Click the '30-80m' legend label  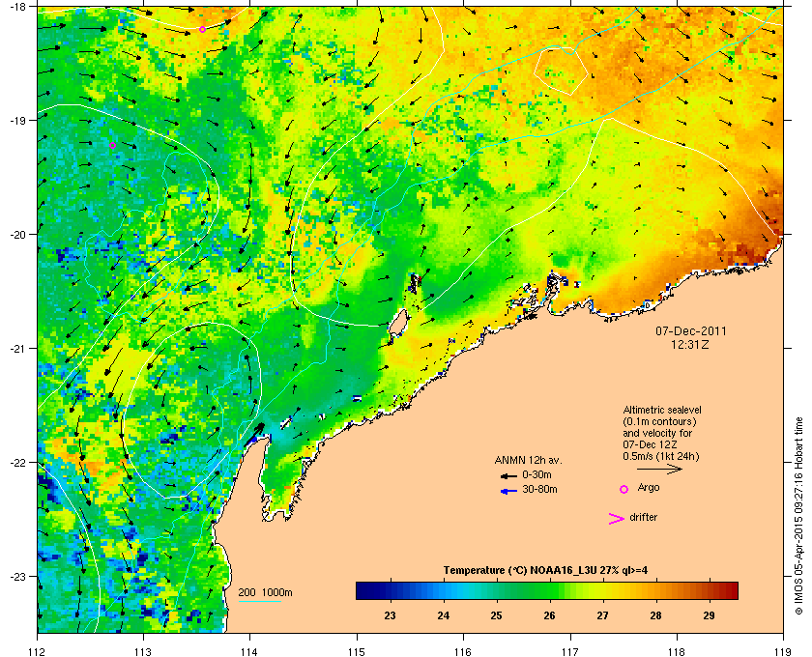539,489
